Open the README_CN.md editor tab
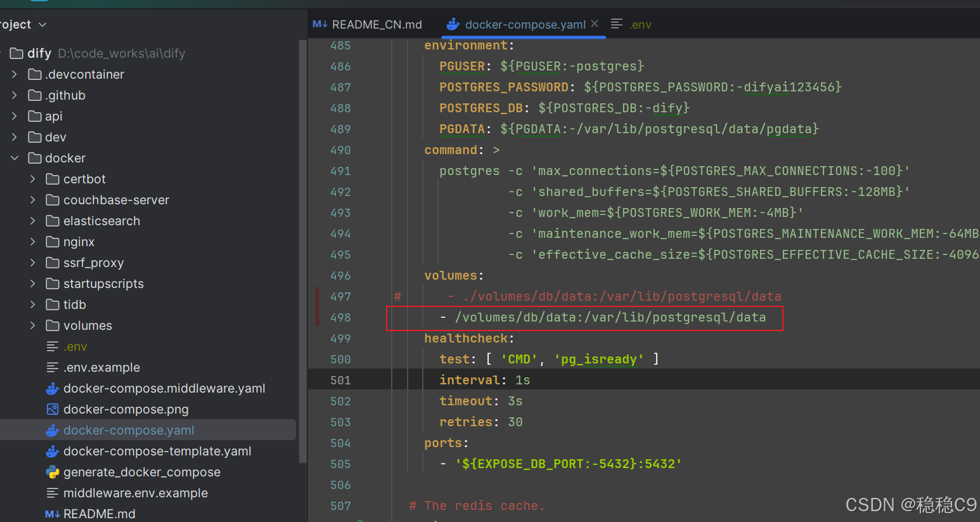The width and height of the screenshot is (980, 522). [368, 24]
